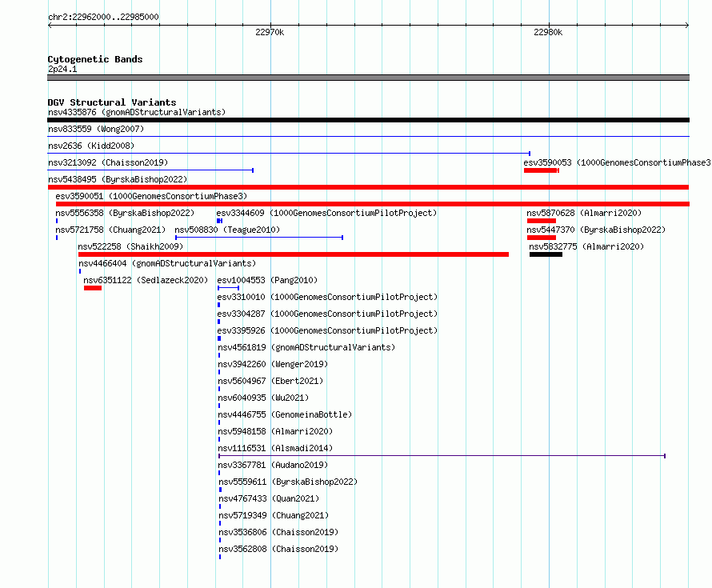Click the blue esv1004553 span glyph
The height and width of the screenshot is (588, 712).
tap(229, 288)
